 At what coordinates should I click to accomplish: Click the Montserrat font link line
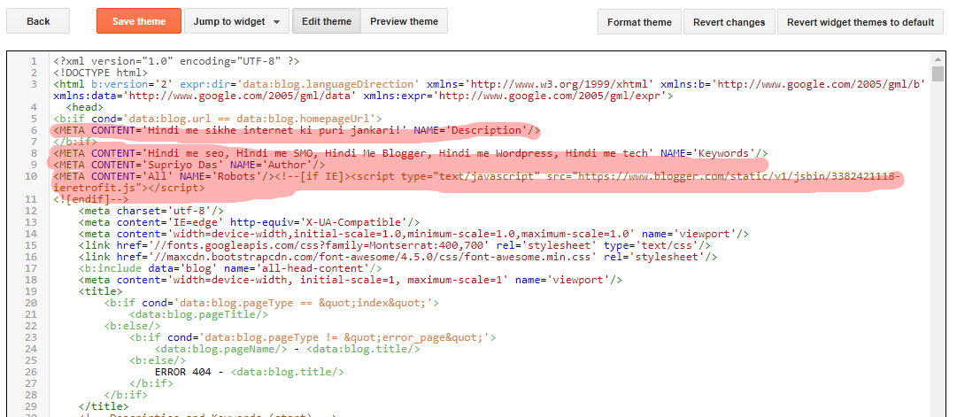coord(394,245)
